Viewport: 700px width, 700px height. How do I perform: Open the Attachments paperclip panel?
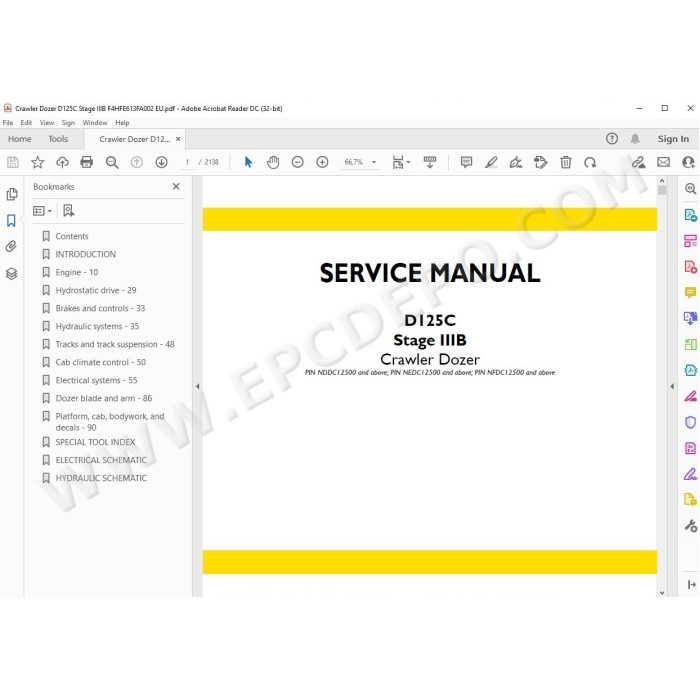pos(11,246)
